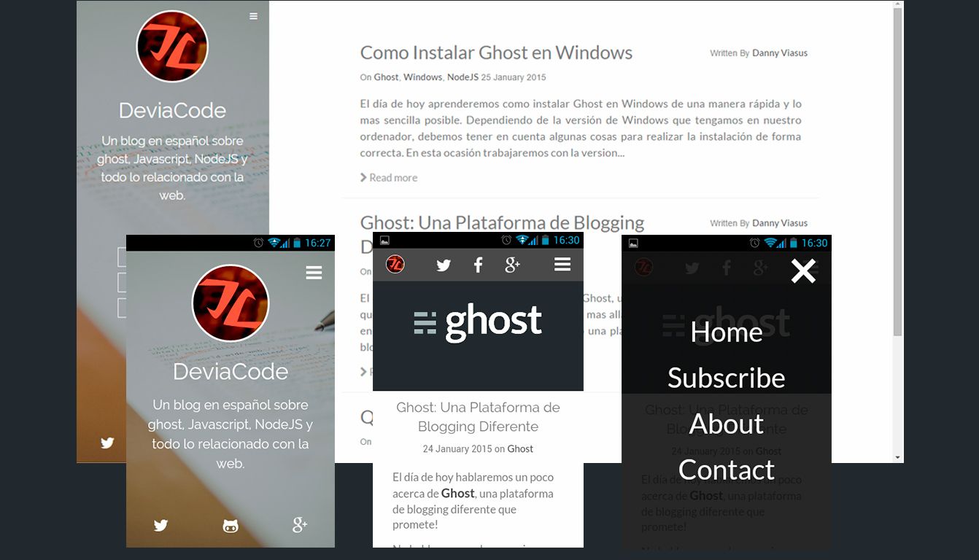Tap the picture notification icon on the menu phone status bar

pyautogui.click(x=633, y=243)
